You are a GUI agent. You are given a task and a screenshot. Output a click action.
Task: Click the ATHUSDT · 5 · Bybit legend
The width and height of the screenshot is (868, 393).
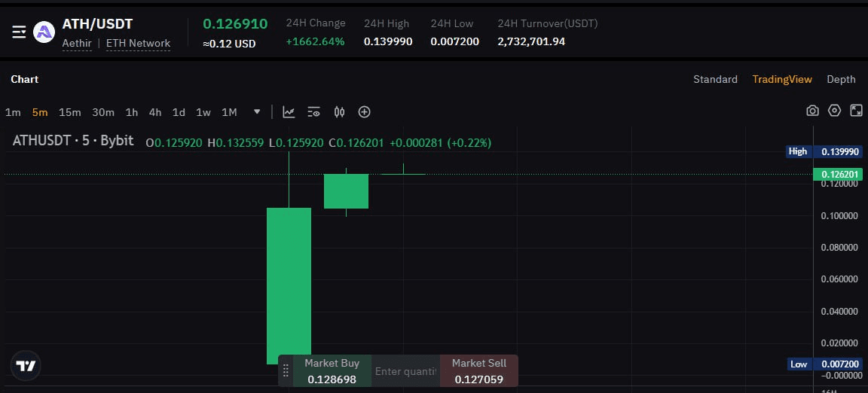[73, 141]
